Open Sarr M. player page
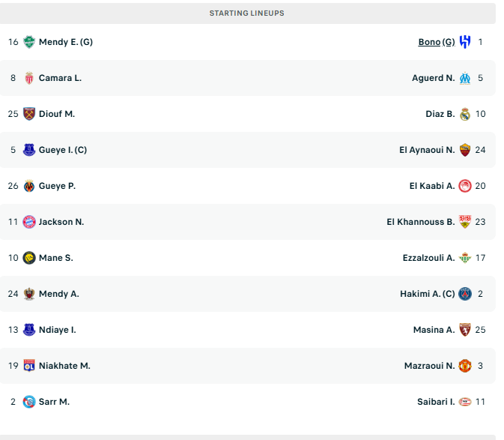 click(x=54, y=402)
